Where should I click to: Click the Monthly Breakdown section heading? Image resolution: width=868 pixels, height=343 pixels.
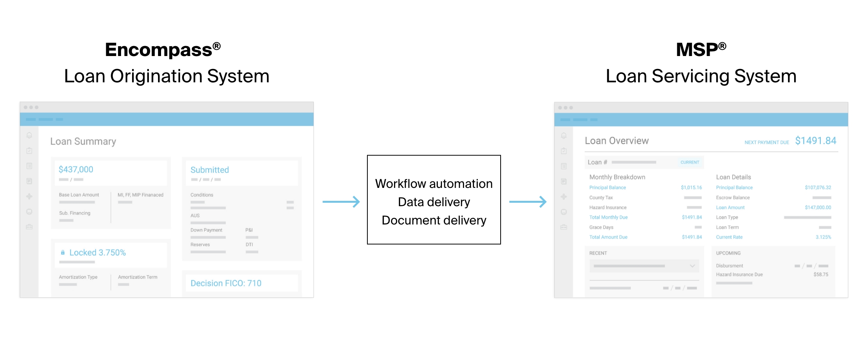617,177
